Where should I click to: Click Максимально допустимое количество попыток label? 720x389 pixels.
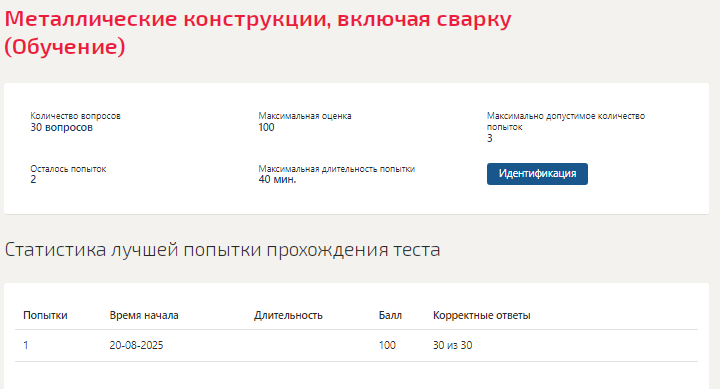[x=566, y=121]
